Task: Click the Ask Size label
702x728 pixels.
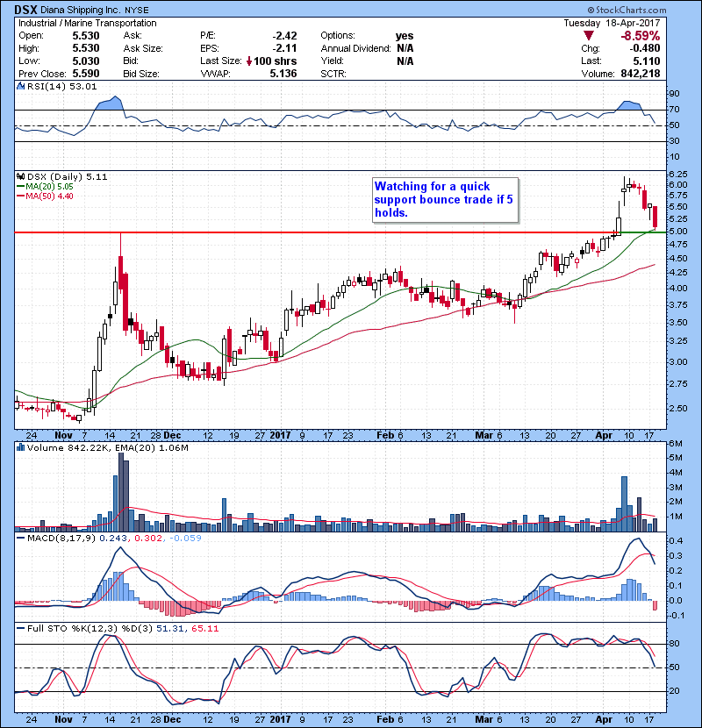Action: point(143,48)
